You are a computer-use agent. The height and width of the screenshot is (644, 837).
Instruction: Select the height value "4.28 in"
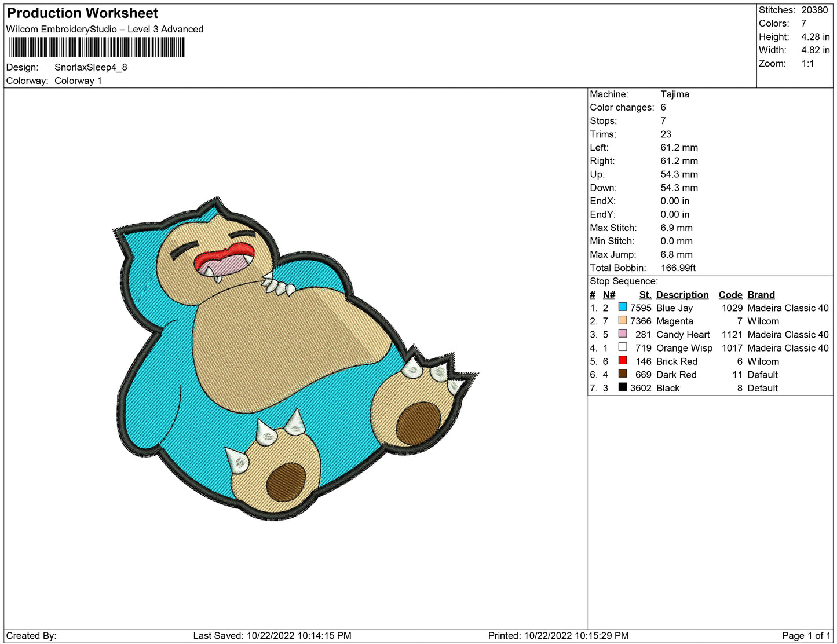pyautogui.click(x=816, y=36)
